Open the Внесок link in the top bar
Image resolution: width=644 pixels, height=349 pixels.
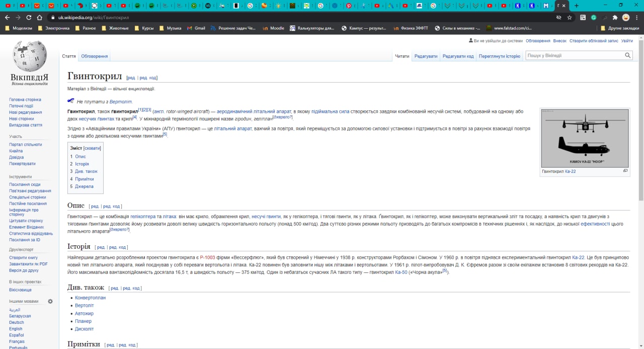pyautogui.click(x=559, y=41)
